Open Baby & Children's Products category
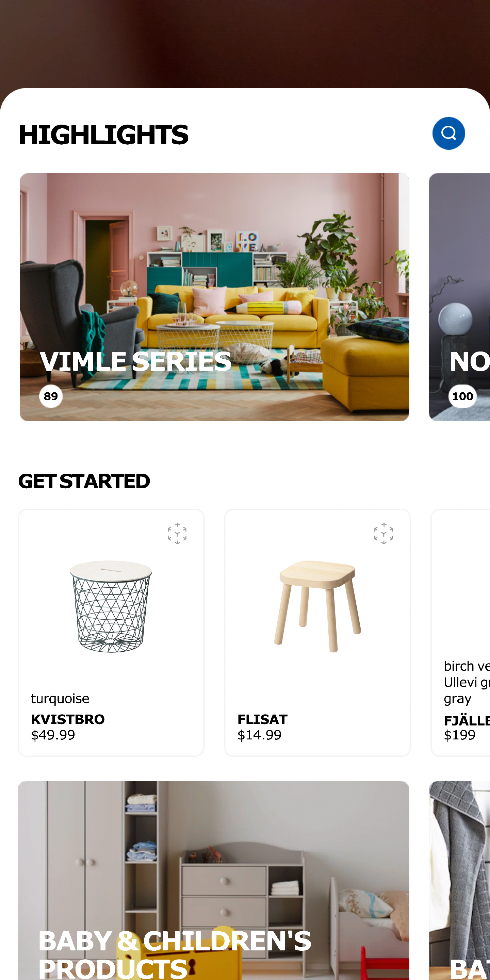Screen dimensions: 490x980 click(213, 880)
